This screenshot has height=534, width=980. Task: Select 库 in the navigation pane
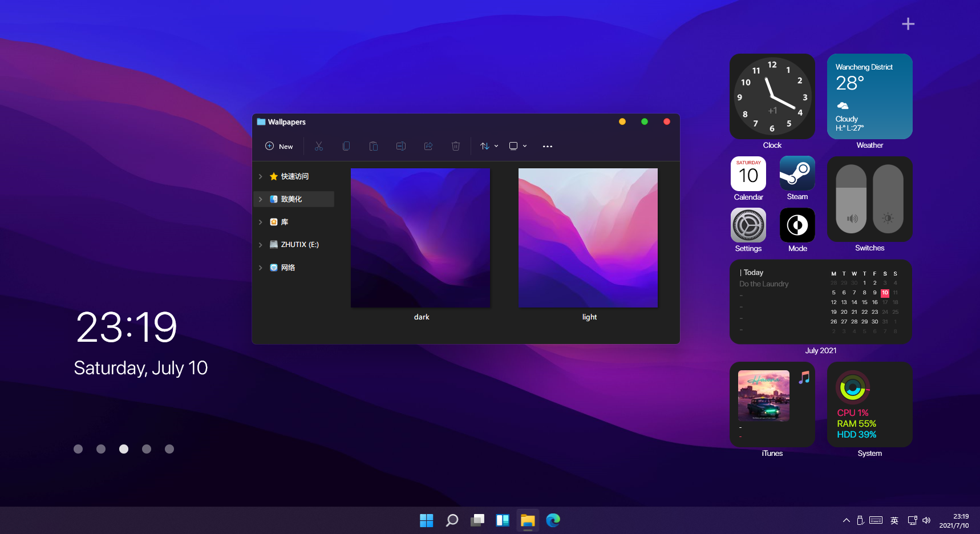coord(279,222)
